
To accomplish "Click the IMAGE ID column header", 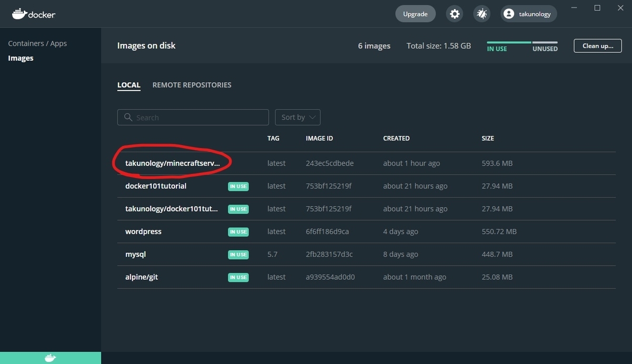I will point(320,139).
